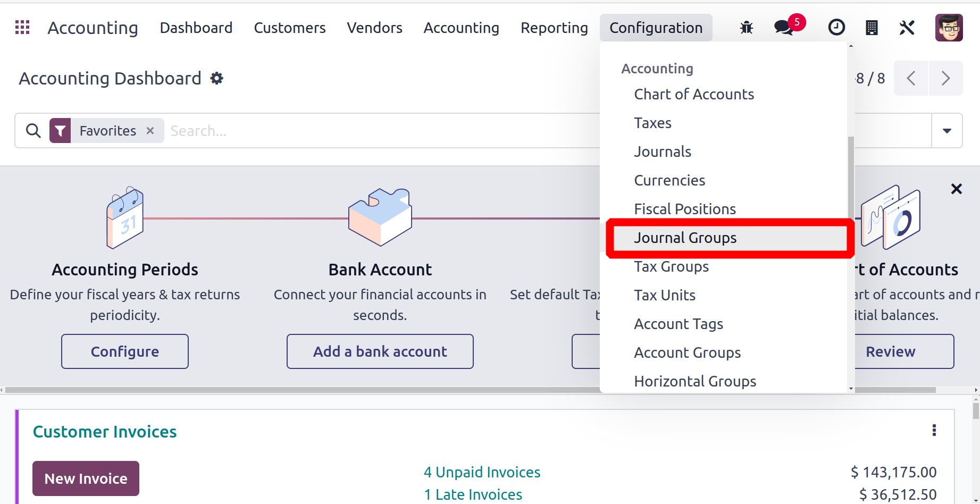980x504 pixels.
Task: Click the debug bug icon
Action: 747,28
